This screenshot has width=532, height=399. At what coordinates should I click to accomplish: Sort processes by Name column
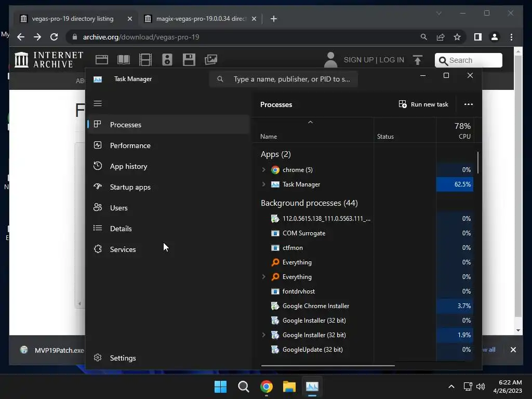pos(269,137)
